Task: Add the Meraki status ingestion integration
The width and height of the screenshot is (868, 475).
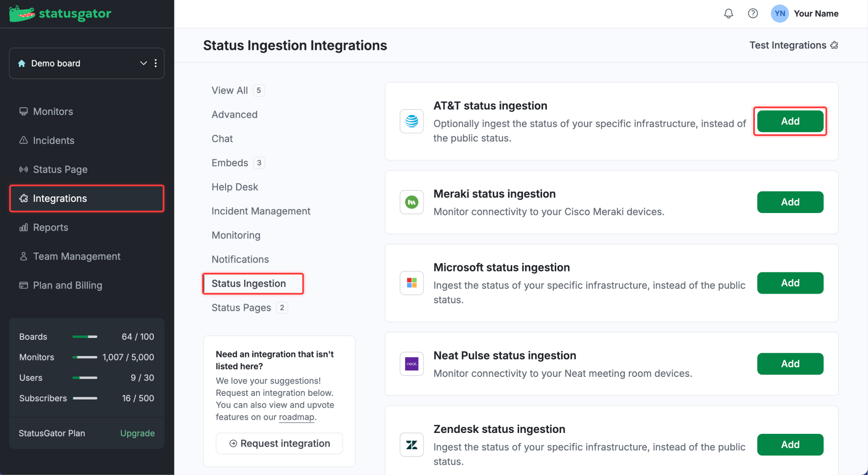Action: (790, 202)
